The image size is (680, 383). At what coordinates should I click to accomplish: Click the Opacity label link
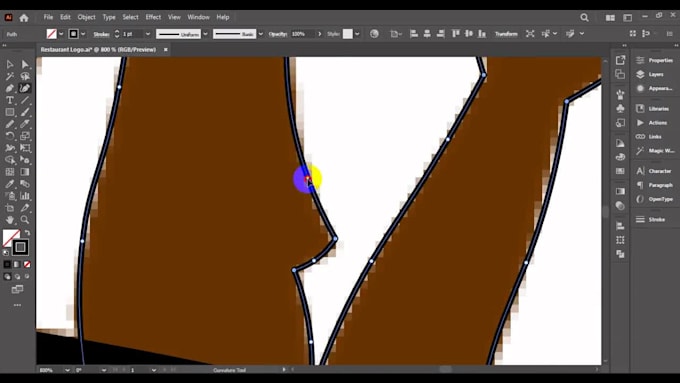[278, 34]
